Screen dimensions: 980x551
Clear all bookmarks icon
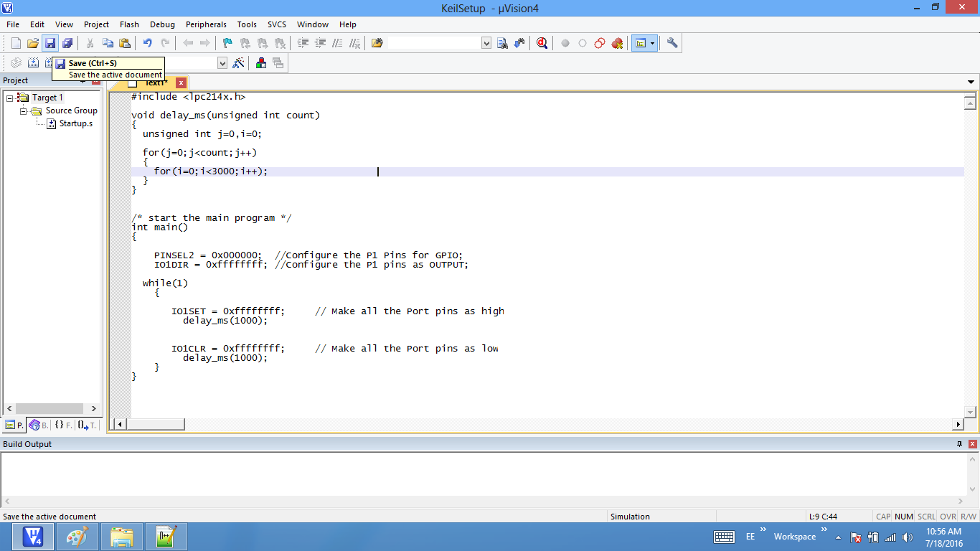click(280, 43)
